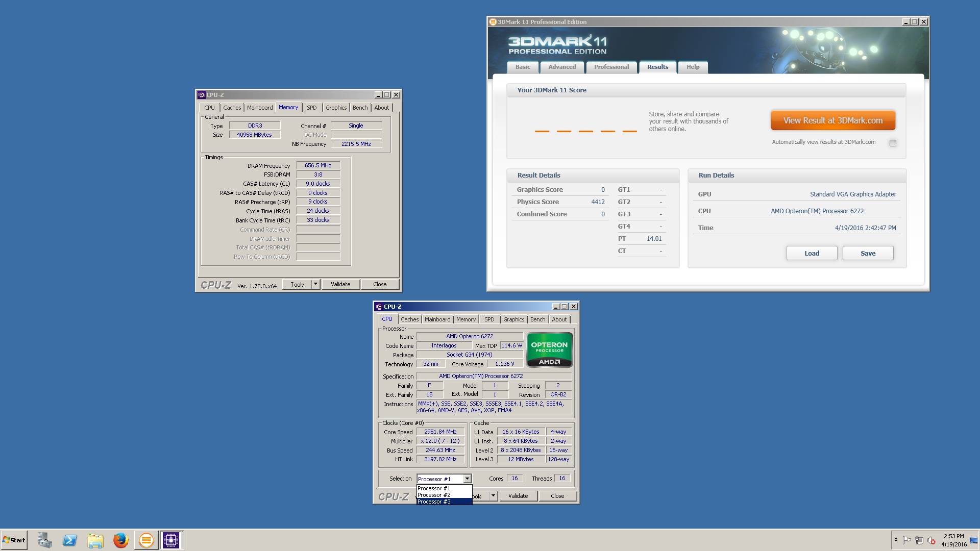Screen dimensions: 980x551
Task: Open Memory tab in lower CPU-Z window
Action: 466,319
